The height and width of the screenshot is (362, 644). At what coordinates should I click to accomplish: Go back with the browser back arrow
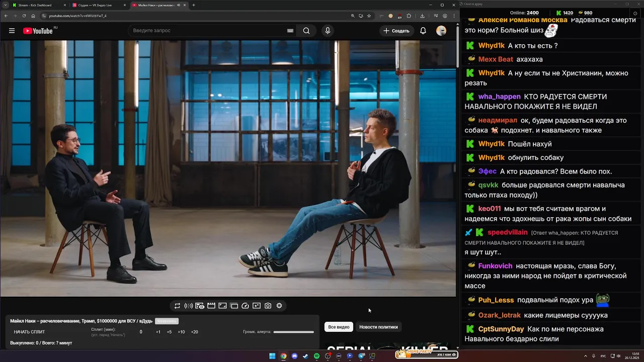click(6, 16)
